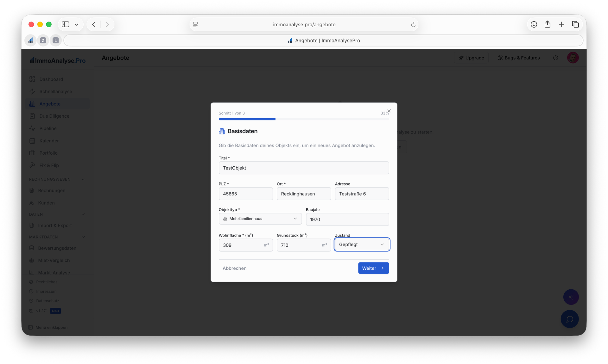Click the Grundstück field with 710
Viewport: 608px width, 364px height.
coord(304,245)
